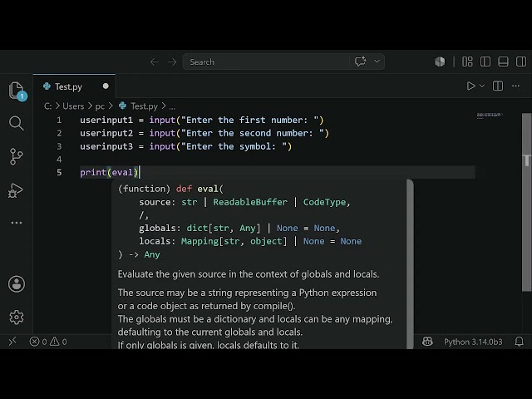532x399 pixels.
Task: Click line 3 userinput3 code
Action: tap(186, 146)
